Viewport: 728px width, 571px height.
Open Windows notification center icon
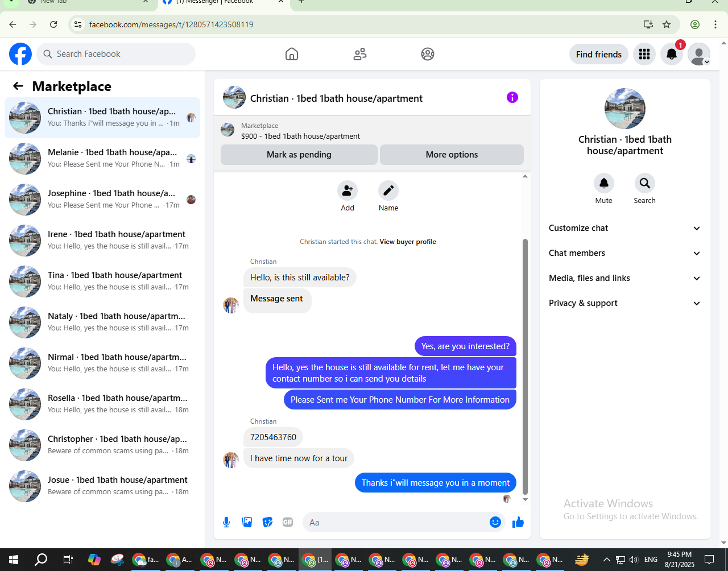(709, 560)
